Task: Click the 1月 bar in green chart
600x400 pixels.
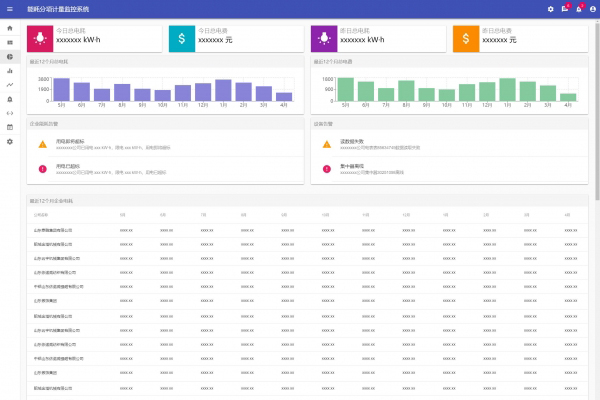Action: click(507, 90)
